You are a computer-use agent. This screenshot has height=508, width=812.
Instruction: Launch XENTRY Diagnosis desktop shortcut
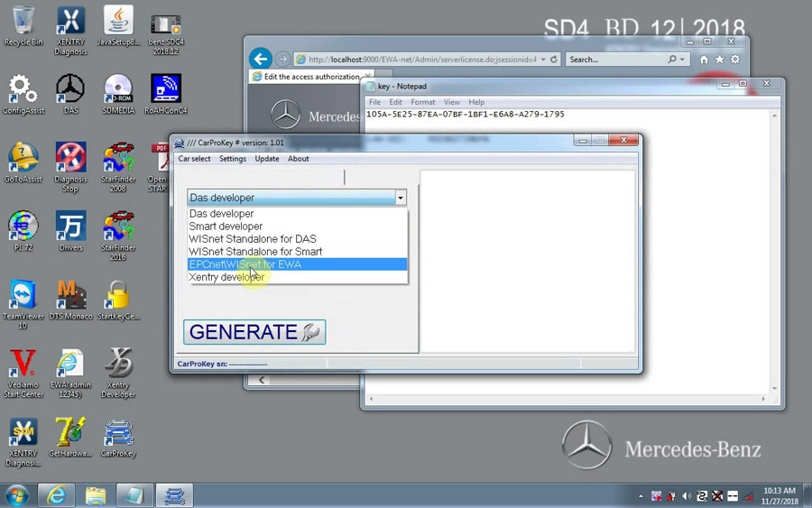(70, 30)
